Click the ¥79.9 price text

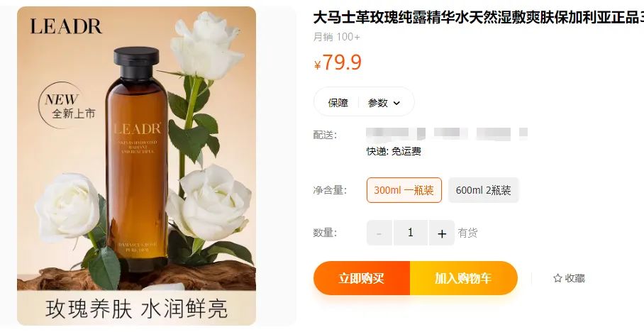pos(338,62)
